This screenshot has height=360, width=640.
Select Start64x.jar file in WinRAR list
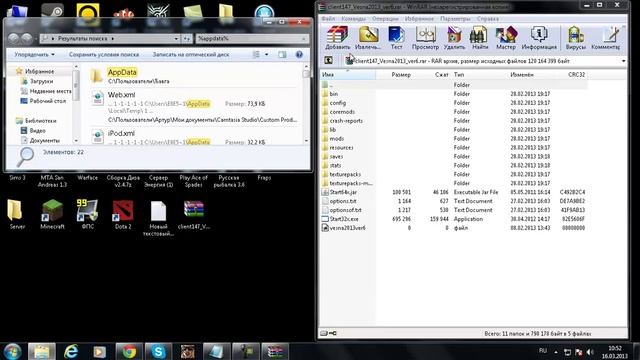pyautogui.click(x=343, y=192)
